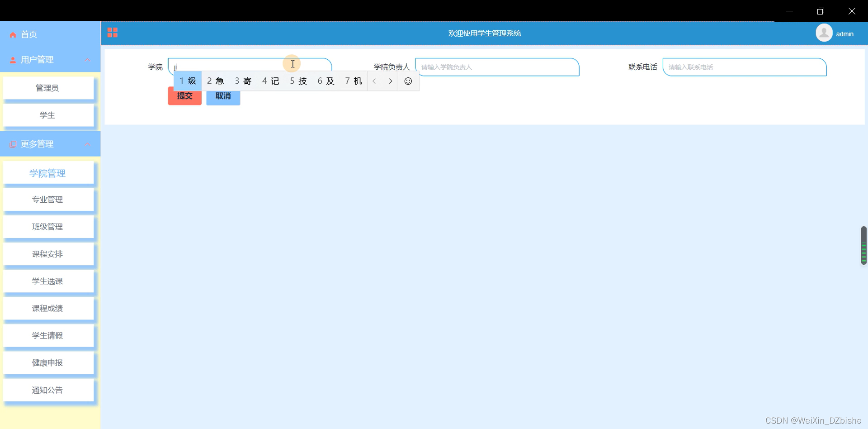
Task: Choose IME candidate 3 寄
Action: click(243, 81)
